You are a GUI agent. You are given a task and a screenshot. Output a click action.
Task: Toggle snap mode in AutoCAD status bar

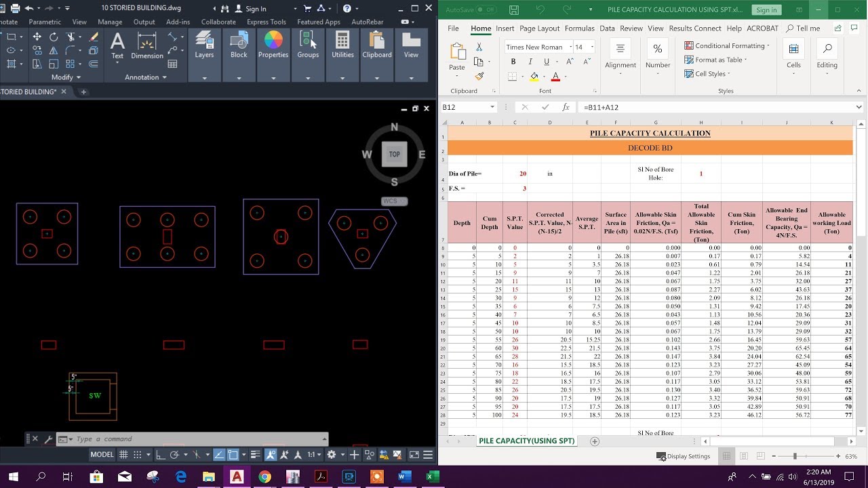click(138, 455)
